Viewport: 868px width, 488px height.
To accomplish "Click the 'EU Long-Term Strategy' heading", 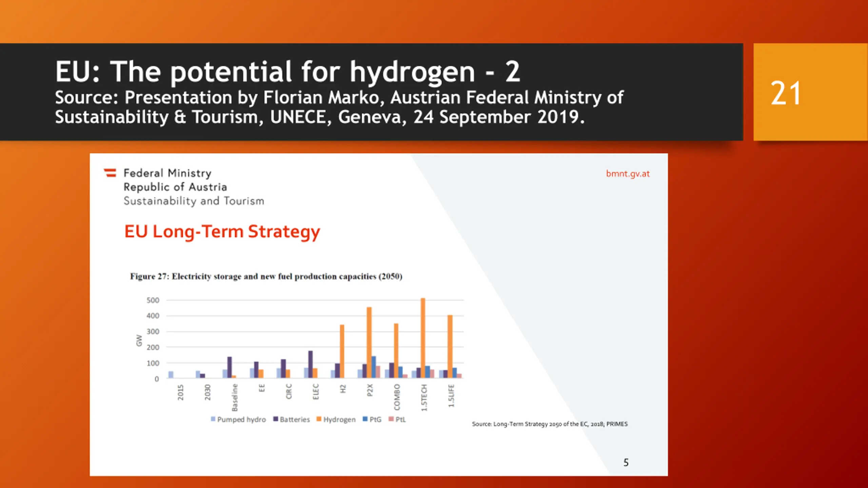I will (222, 232).
